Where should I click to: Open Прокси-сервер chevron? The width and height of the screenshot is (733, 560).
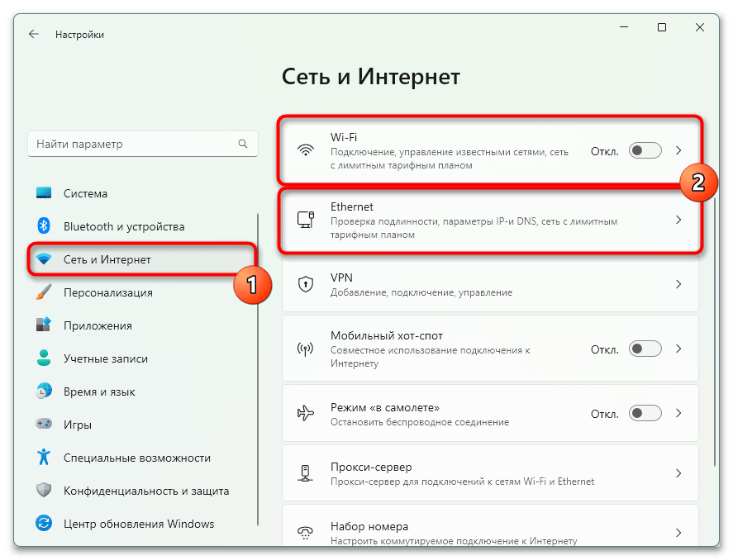pyautogui.click(x=678, y=473)
